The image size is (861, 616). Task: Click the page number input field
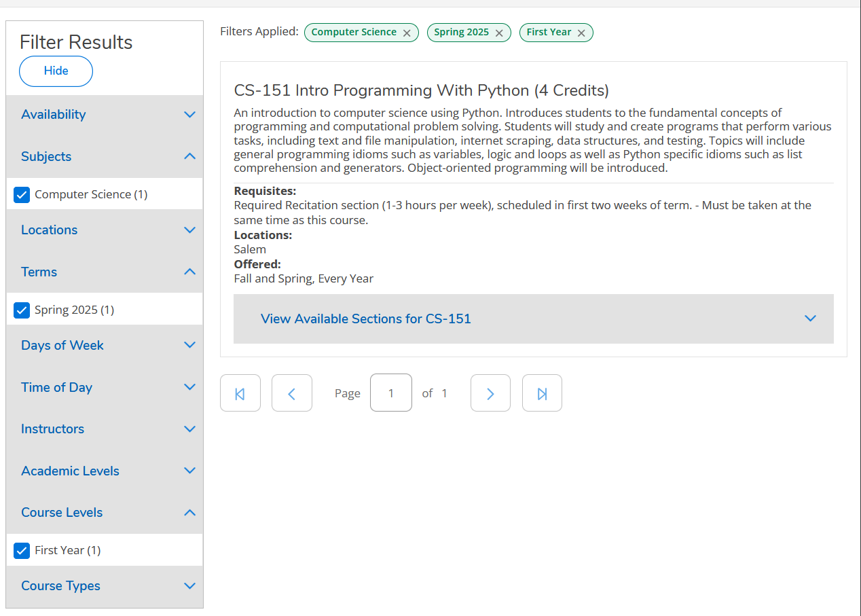click(390, 393)
